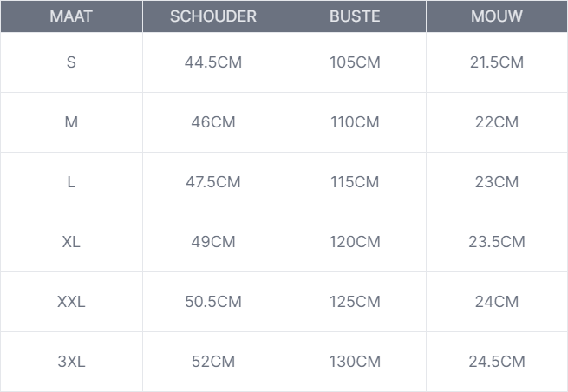Click the 44.5CM shoulder value
The image size is (568, 392).
coord(213,62)
